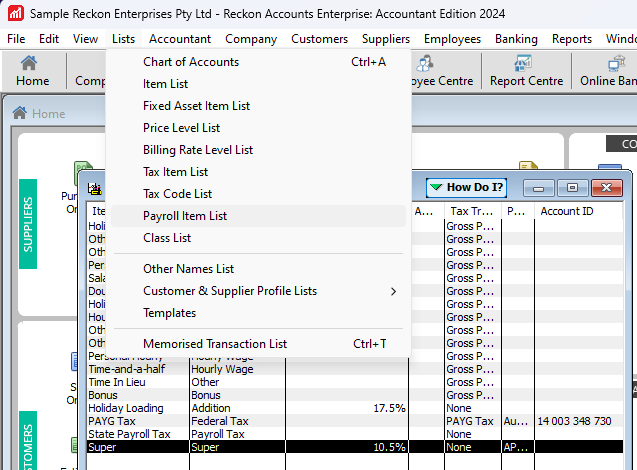
Task: Click the 17.5% Holiday Loading amount
Action: (x=389, y=408)
